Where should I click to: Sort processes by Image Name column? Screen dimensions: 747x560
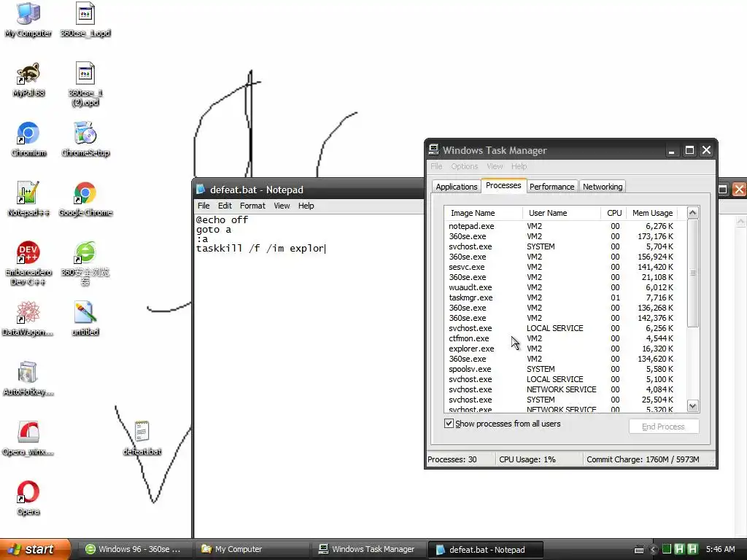[x=483, y=213]
